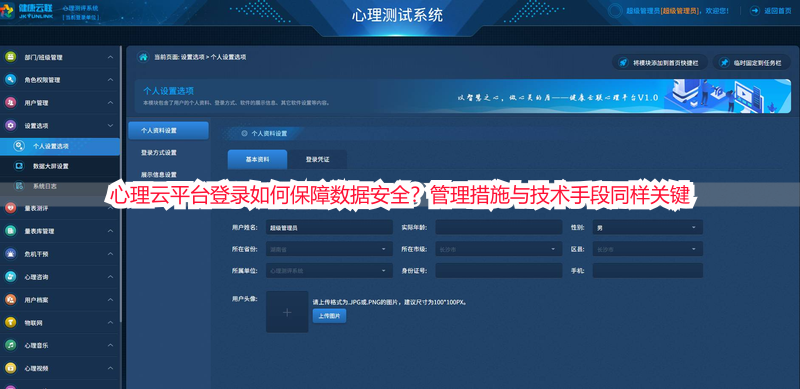This screenshot has width=800, height=389.
Task: Click the 设置选项 gear icon
Action: tap(10, 125)
